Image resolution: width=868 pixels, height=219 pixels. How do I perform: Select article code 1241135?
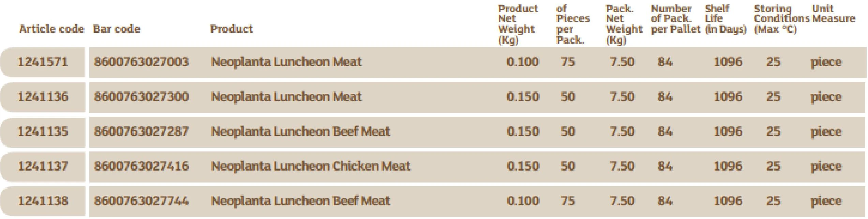coord(43,132)
